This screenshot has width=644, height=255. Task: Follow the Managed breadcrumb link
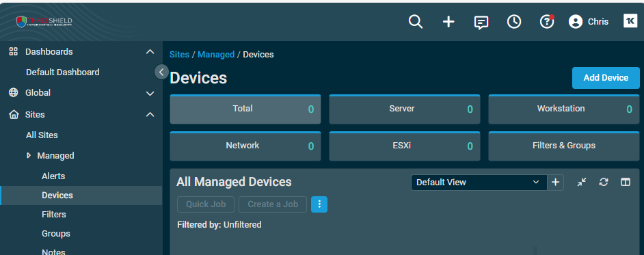coord(216,54)
